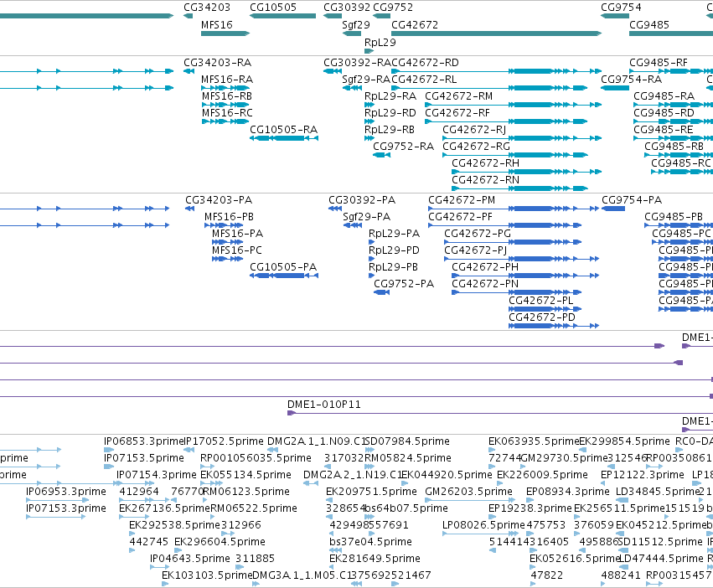Click transcript CG42672-RH
Image resolution: width=713 pixels, height=588 pixels.
pyautogui.click(x=485, y=162)
